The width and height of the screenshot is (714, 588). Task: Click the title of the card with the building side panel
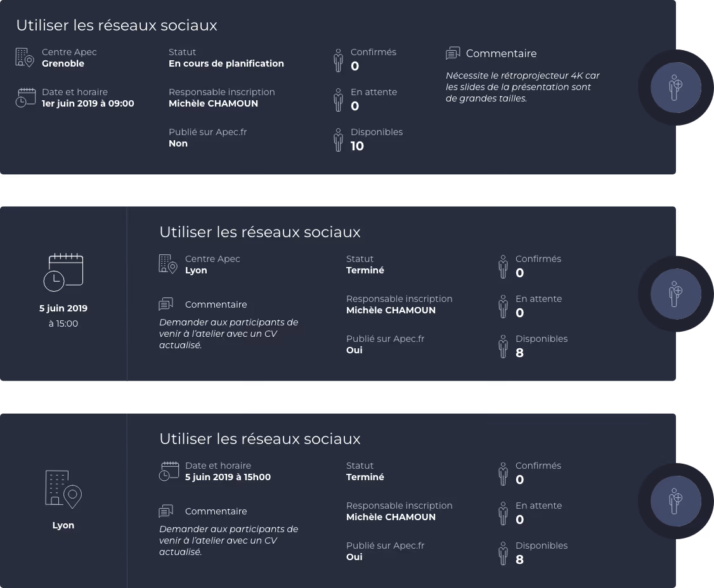pos(259,438)
